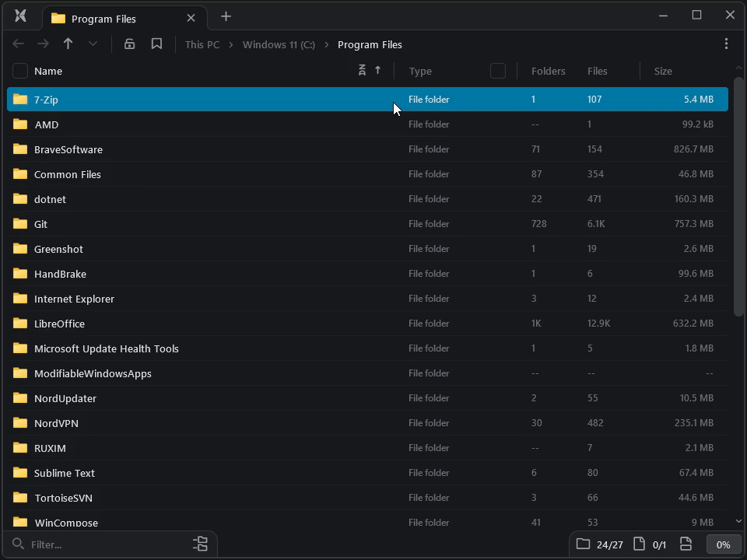This screenshot has height=560, width=747.
Task: Click the vertical scrollbar thumb
Action: [738, 196]
